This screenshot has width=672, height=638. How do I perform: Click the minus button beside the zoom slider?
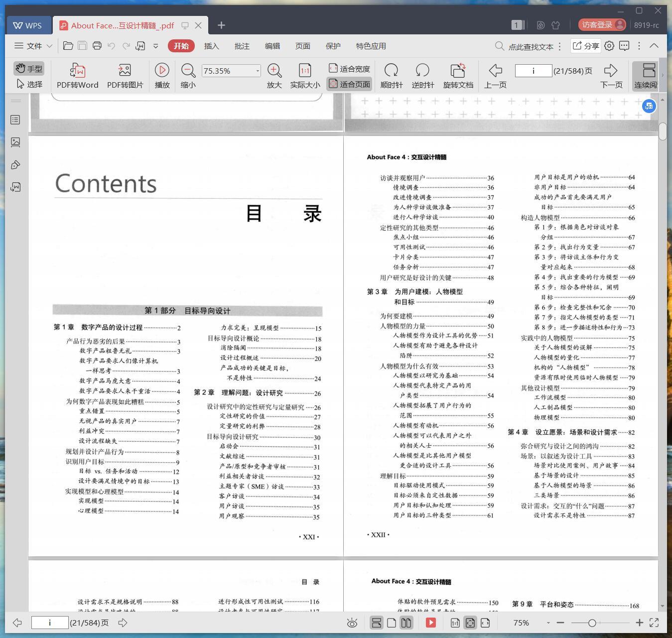tap(560, 623)
